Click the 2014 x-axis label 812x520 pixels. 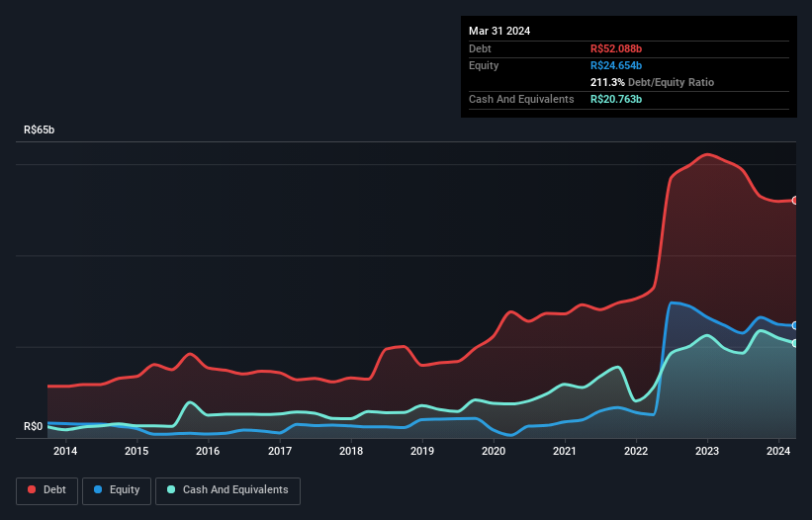tap(65, 451)
